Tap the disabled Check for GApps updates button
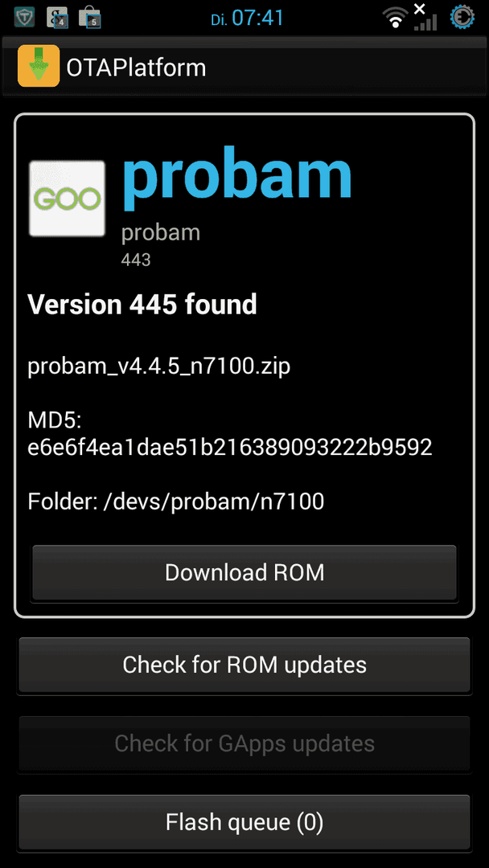Screen dimensions: 489x868 [244, 743]
